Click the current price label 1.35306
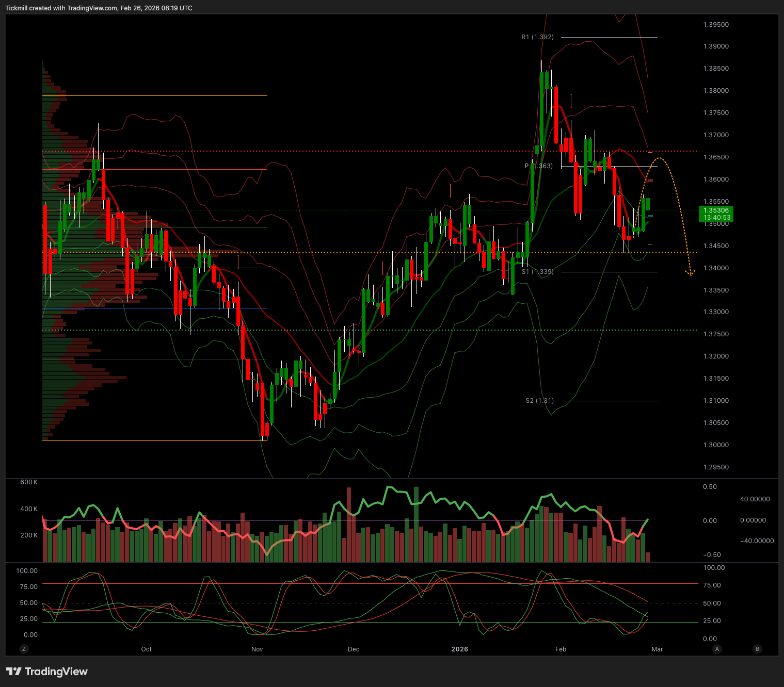This screenshot has height=687, width=784. (x=716, y=210)
